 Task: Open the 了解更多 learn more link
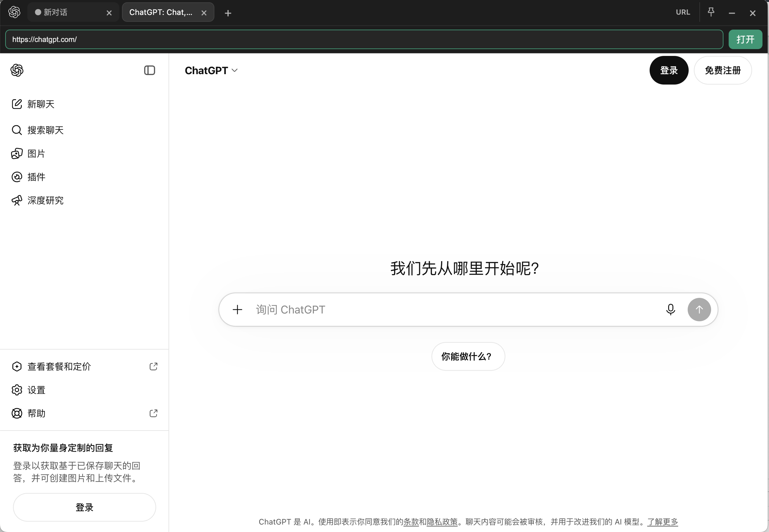663,522
